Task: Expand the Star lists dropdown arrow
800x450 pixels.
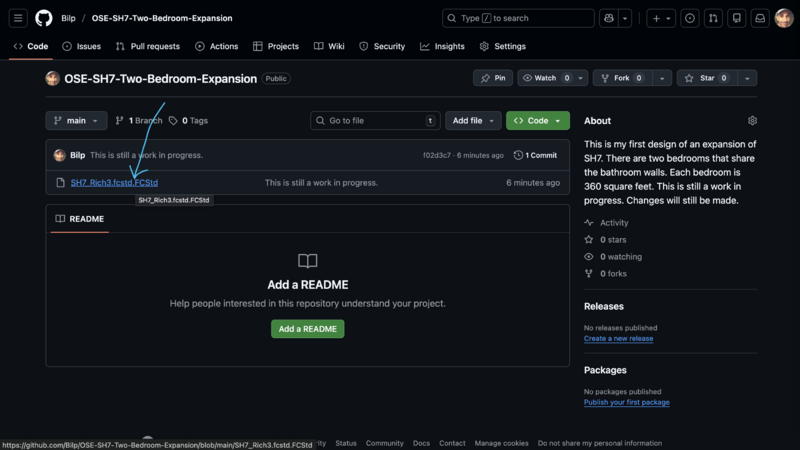Action: pos(747,78)
